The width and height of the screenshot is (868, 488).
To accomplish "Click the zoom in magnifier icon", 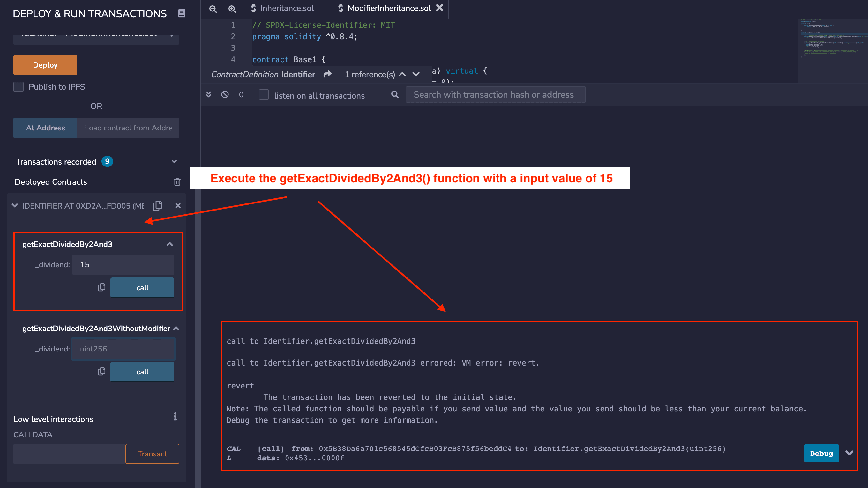I will coord(232,9).
